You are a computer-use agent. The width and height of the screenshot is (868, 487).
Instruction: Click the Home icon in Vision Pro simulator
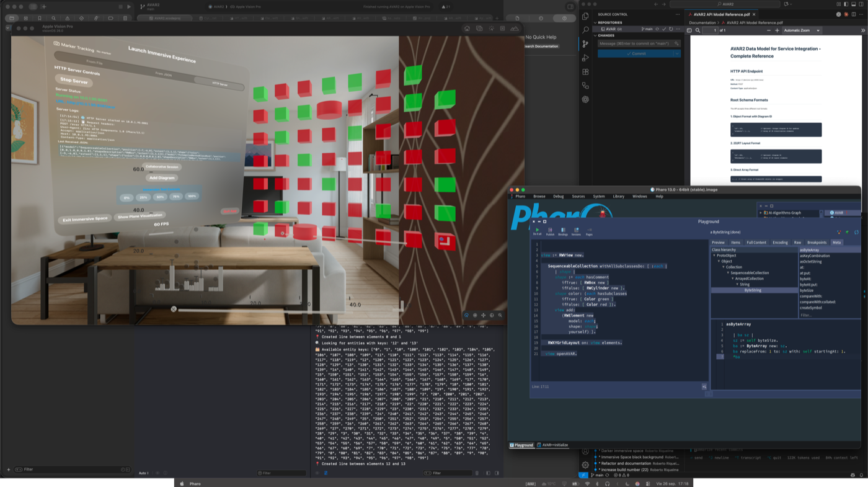click(467, 29)
